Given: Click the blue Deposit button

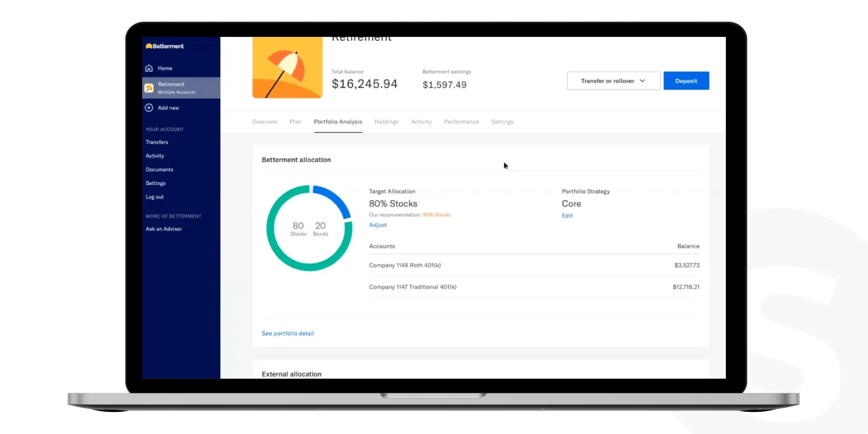Looking at the screenshot, I should [686, 81].
